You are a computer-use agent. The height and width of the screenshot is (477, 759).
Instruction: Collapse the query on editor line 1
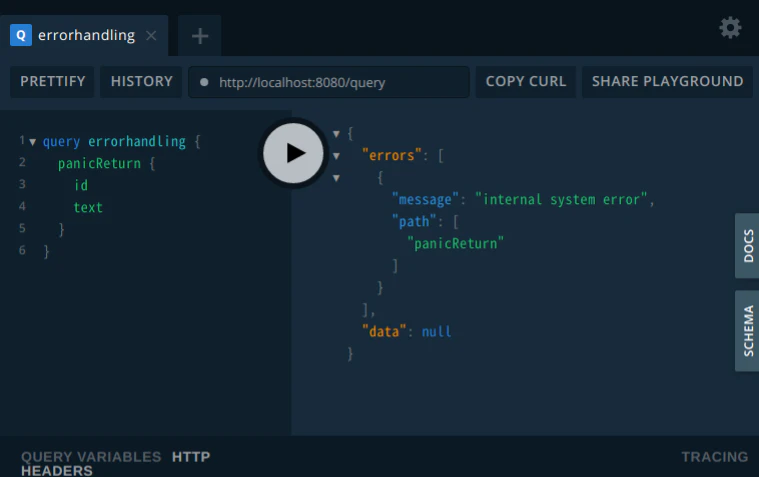32,142
